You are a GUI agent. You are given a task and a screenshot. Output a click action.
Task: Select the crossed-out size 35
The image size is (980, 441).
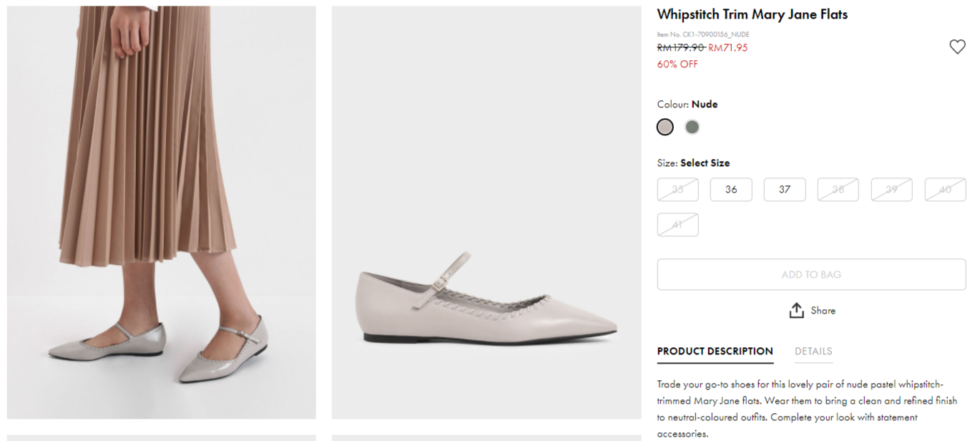(x=677, y=190)
